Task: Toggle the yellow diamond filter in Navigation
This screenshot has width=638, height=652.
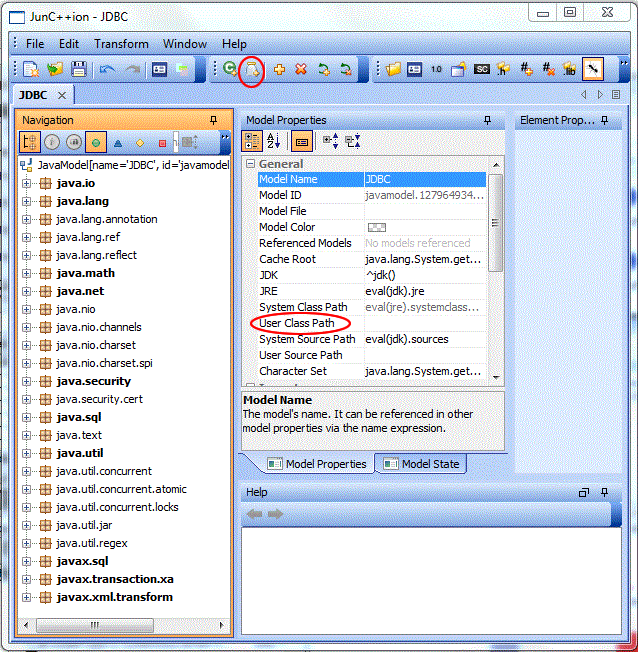Action: [140, 143]
